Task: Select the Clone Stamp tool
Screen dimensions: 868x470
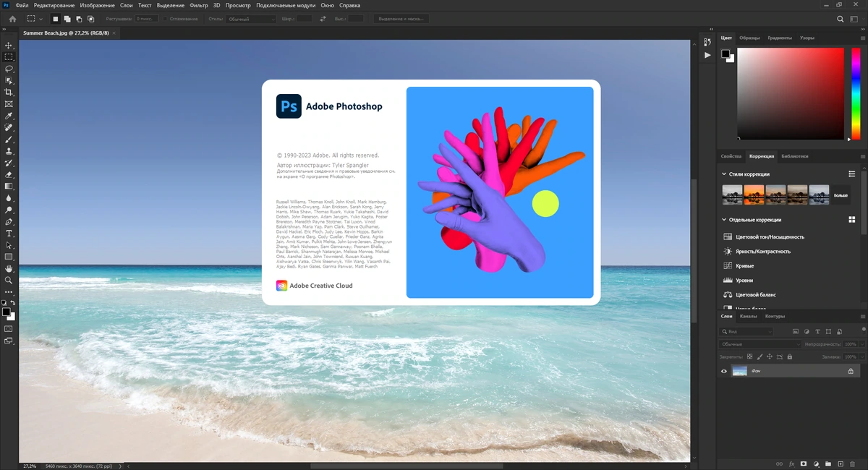Action: coord(9,151)
